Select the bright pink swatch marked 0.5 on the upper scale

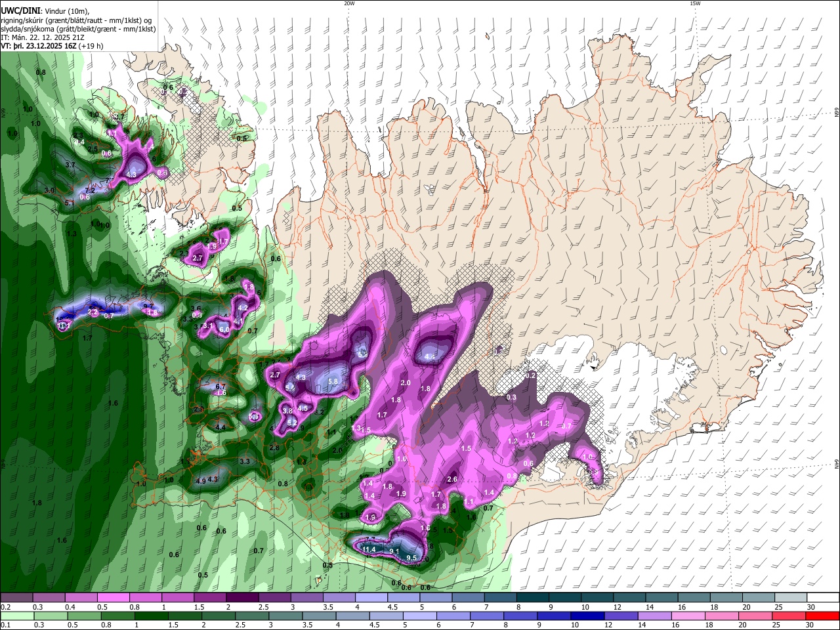tap(113, 598)
